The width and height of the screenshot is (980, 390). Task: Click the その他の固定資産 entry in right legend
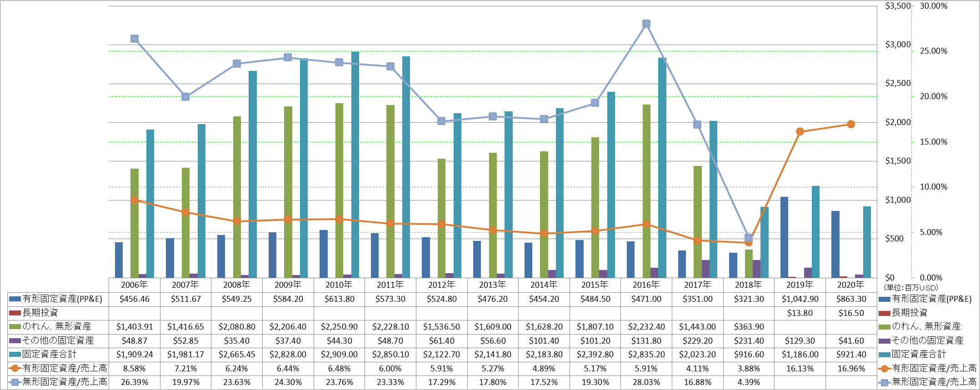[927, 340]
